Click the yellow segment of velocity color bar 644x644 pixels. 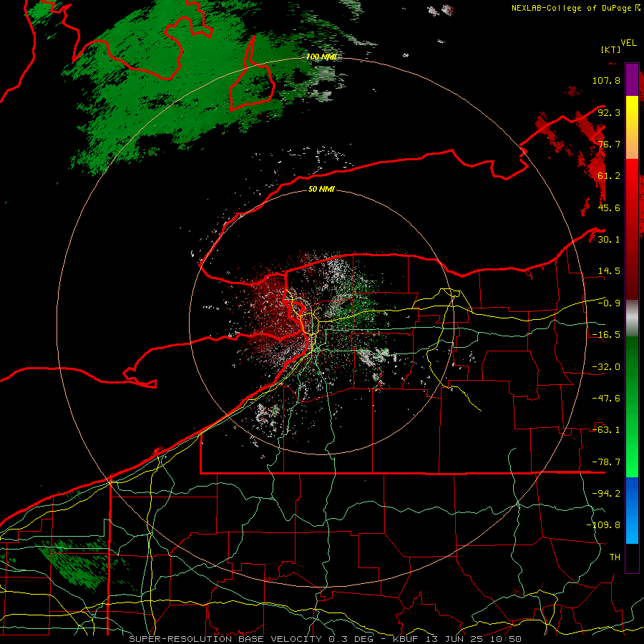tap(632, 127)
